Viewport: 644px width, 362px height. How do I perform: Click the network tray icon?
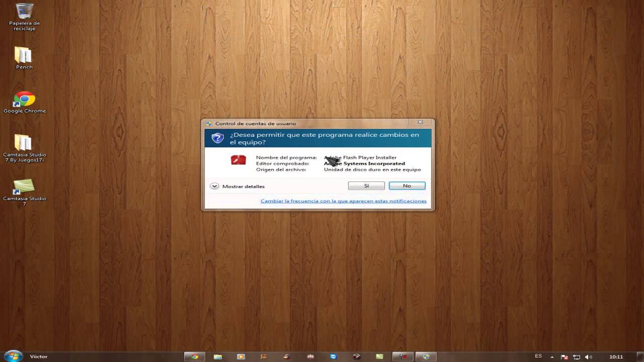point(577,356)
